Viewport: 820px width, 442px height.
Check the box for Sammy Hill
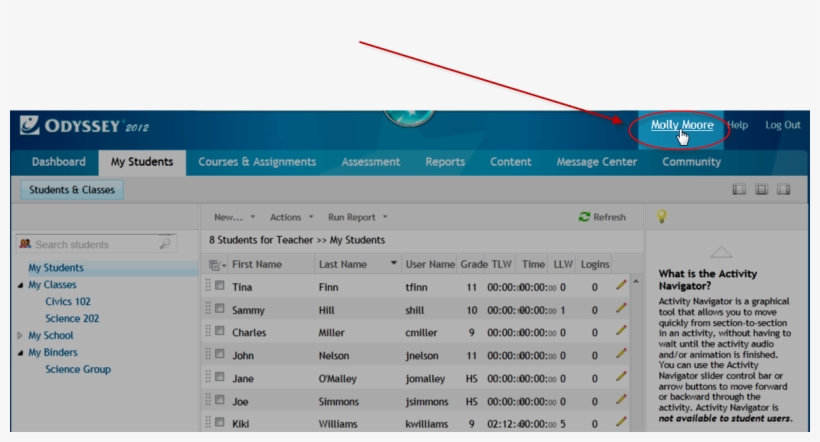pyautogui.click(x=220, y=309)
